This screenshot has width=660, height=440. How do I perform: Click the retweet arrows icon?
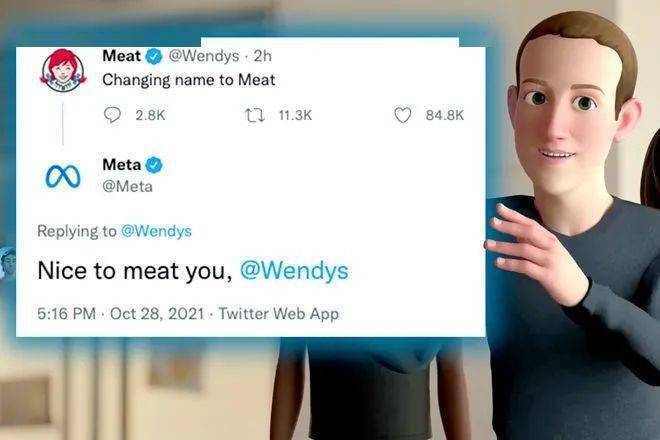pos(255,115)
